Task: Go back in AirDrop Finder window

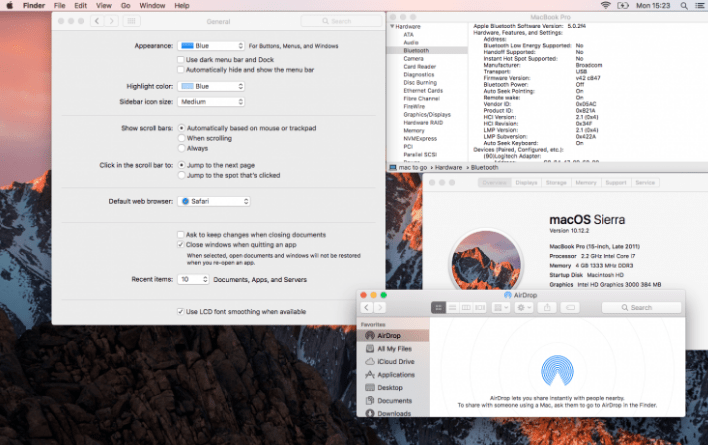Action: pyautogui.click(x=367, y=307)
